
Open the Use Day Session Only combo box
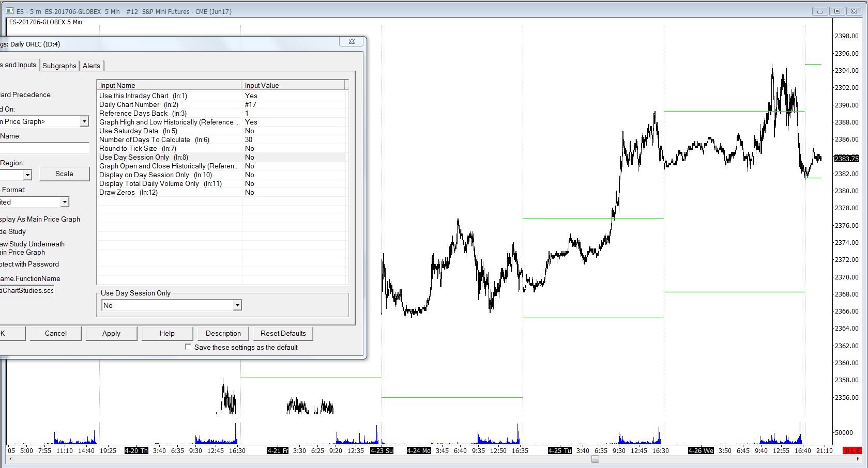pos(172,305)
